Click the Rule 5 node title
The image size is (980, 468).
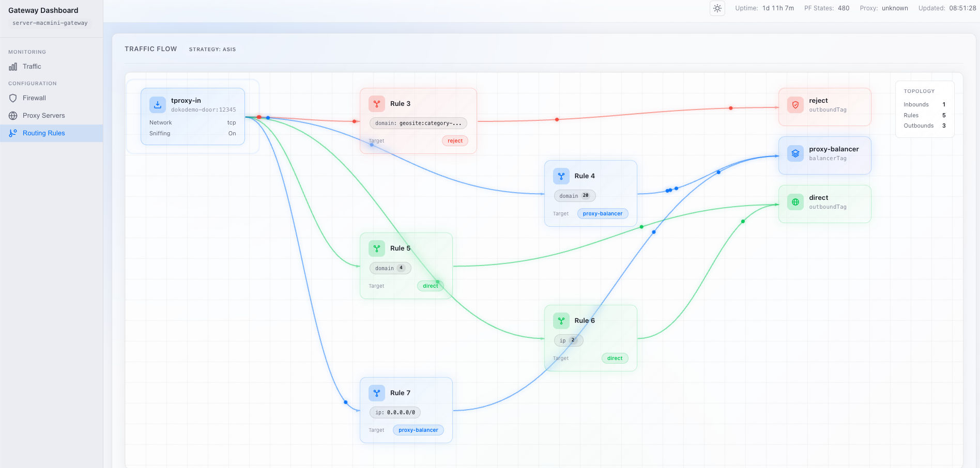(x=400, y=248)
